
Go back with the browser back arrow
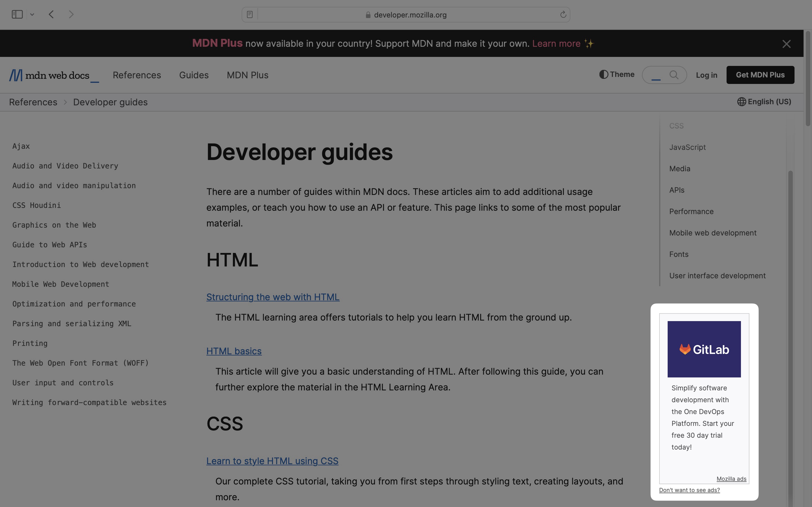(x=51, y=14)
